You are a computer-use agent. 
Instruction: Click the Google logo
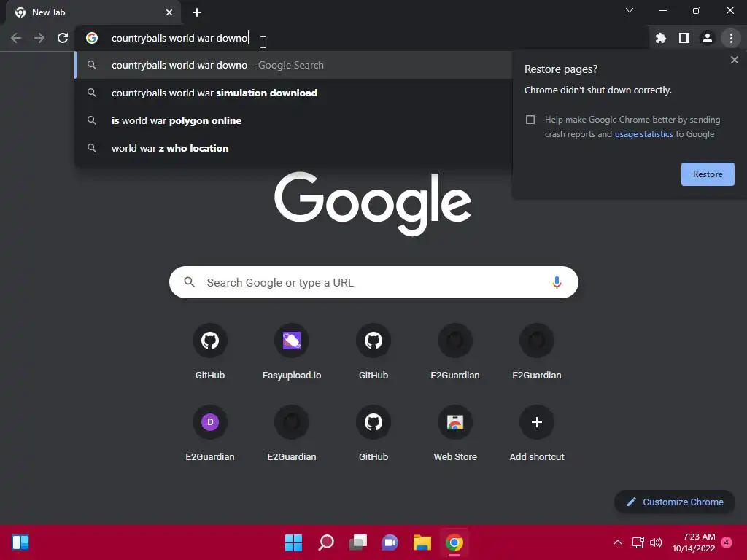373,203
